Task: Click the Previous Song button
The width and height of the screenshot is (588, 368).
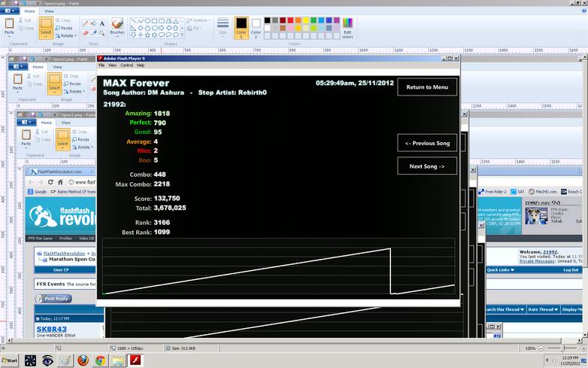Action: [427, 143]
